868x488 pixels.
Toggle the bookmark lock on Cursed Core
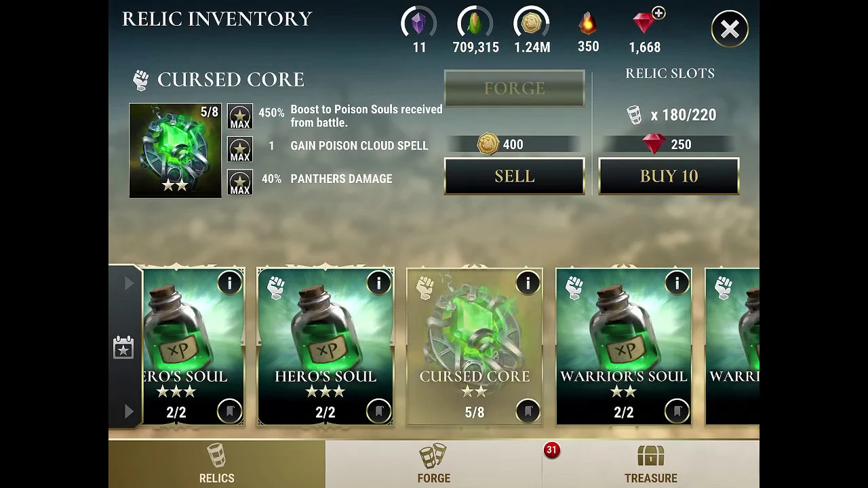tap(528, 411)
